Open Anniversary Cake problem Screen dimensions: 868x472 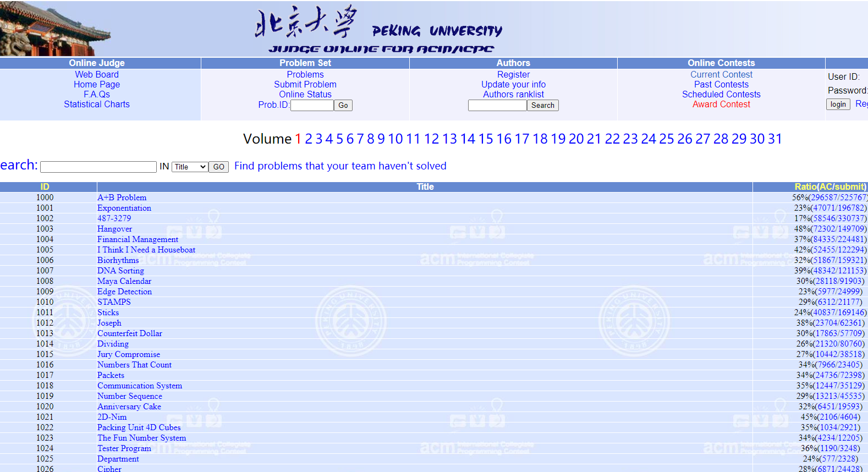coord(129,407)
